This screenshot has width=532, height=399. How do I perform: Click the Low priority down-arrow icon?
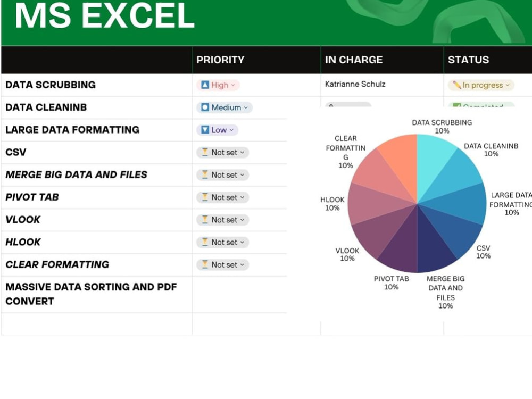pyautogui.click(x=205, y=130)
